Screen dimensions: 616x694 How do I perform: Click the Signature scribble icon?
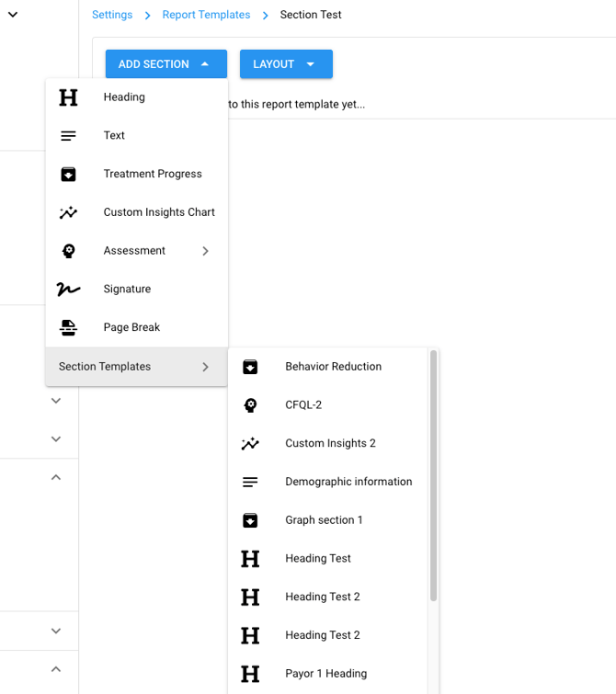(68, 290)
